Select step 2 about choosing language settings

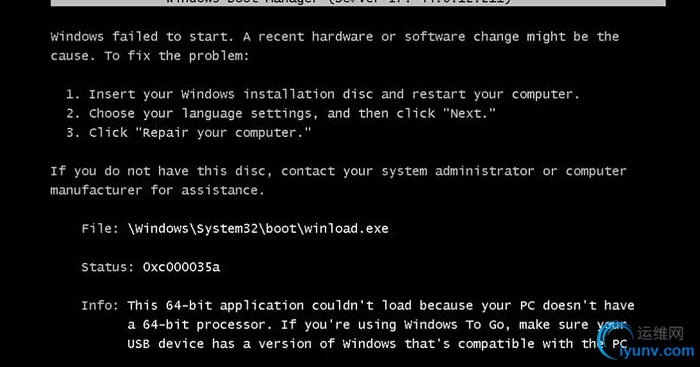point(281,113)
